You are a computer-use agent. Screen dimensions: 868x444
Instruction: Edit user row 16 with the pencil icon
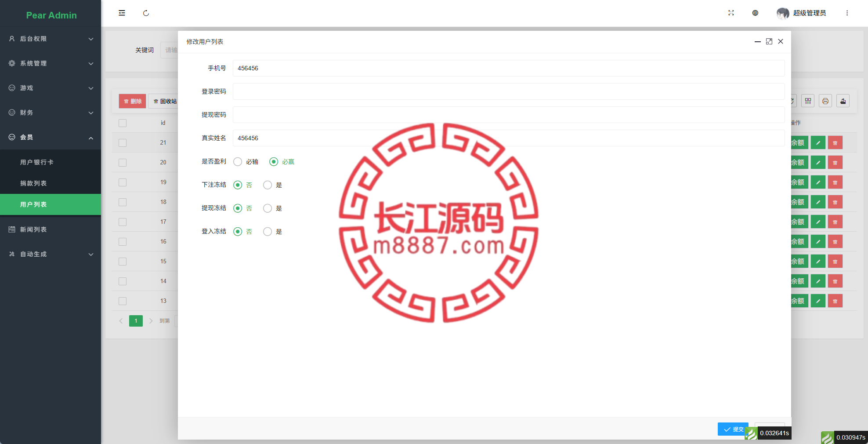(x=818, y=242)
